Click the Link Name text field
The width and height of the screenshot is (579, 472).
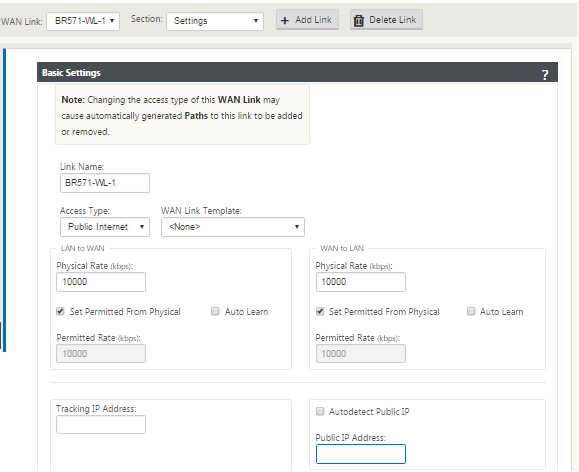[105, 183]
